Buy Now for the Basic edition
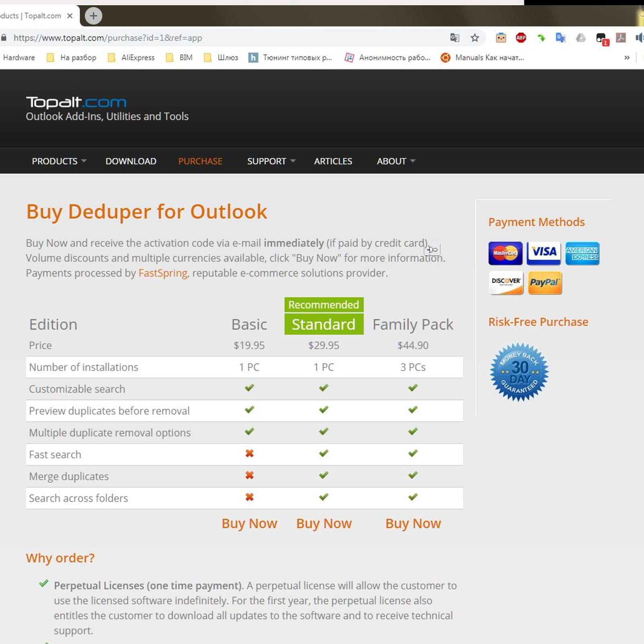Image resolution: width=644 pixels, height=644 pixels. [249, 523]
